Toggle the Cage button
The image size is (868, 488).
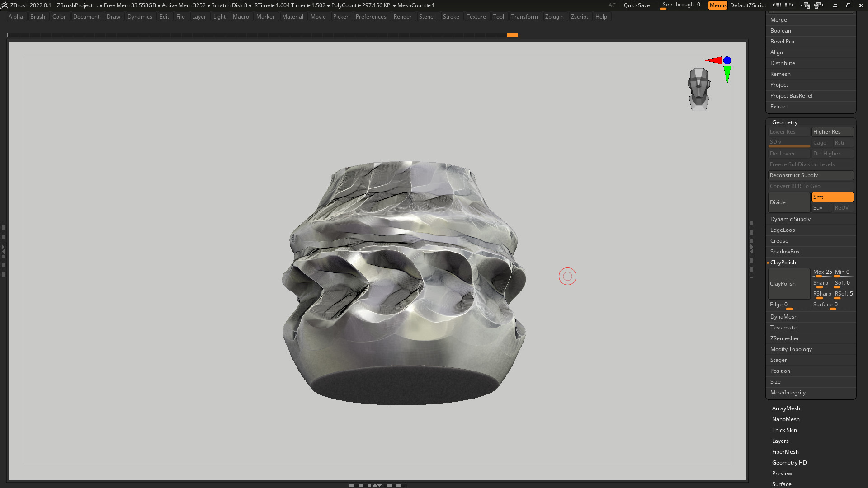point(821,143)
